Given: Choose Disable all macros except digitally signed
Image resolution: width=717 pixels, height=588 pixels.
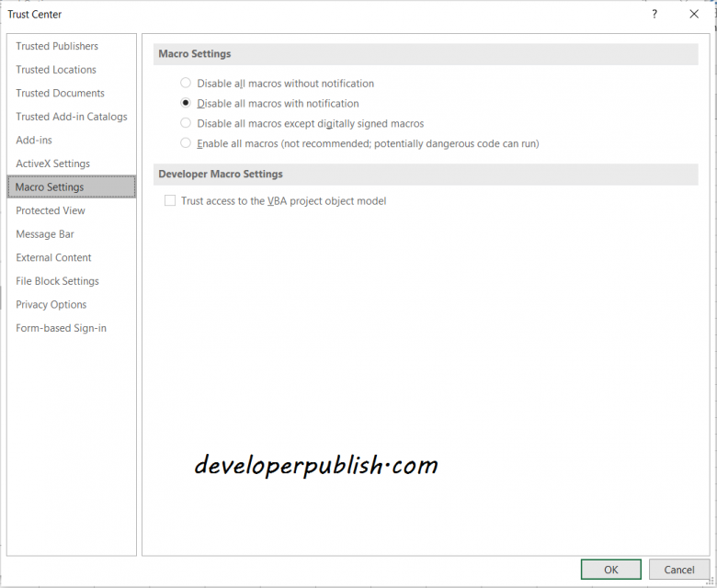Looking at the screenshot, I should (186, 123).
